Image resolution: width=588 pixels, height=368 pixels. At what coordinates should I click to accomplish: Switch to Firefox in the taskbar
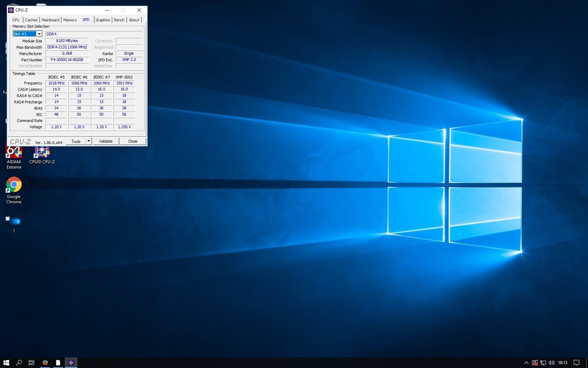tap(45, 363)
